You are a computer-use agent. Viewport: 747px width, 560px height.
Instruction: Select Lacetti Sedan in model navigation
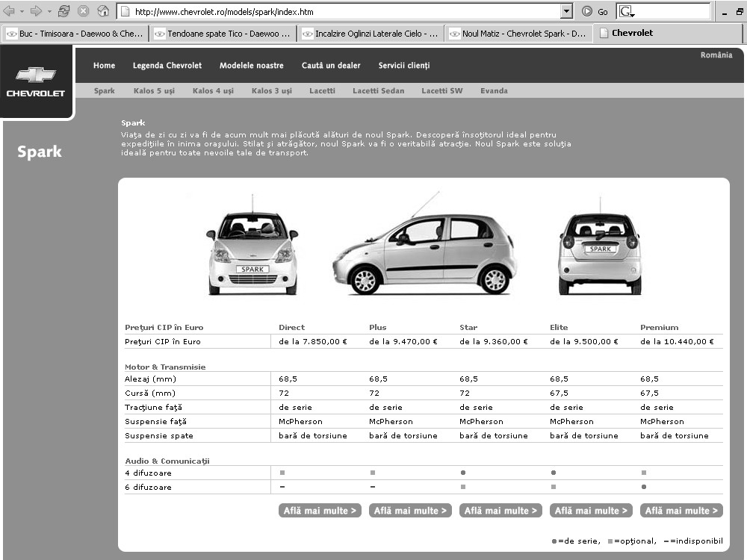point(378,91)
